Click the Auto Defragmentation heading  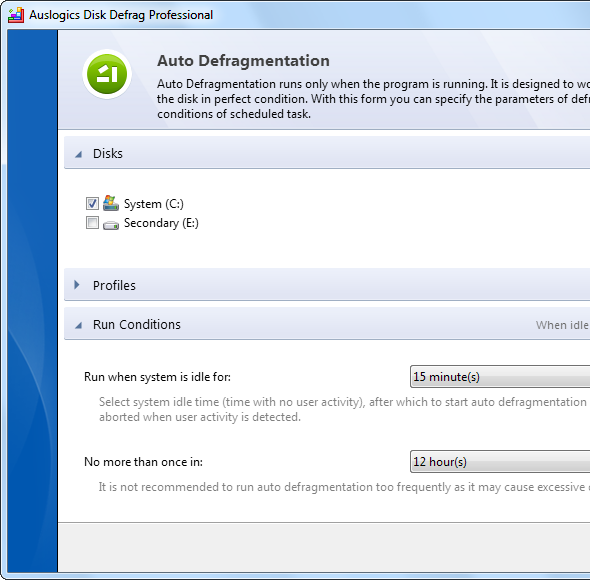(243, 61)
